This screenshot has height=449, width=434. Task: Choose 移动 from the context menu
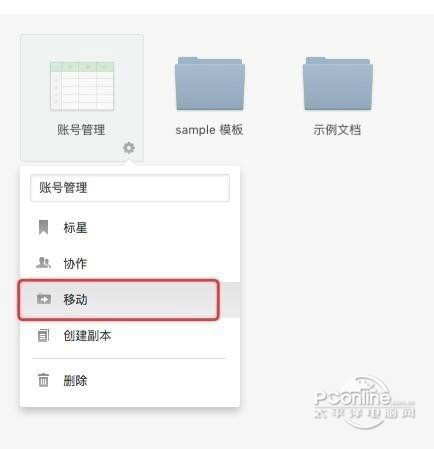(130, 299)
